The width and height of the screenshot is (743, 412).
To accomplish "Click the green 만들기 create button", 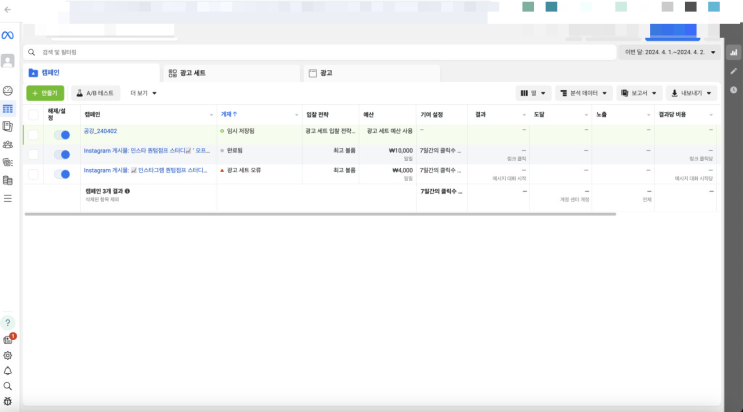I will click(45, 93).
